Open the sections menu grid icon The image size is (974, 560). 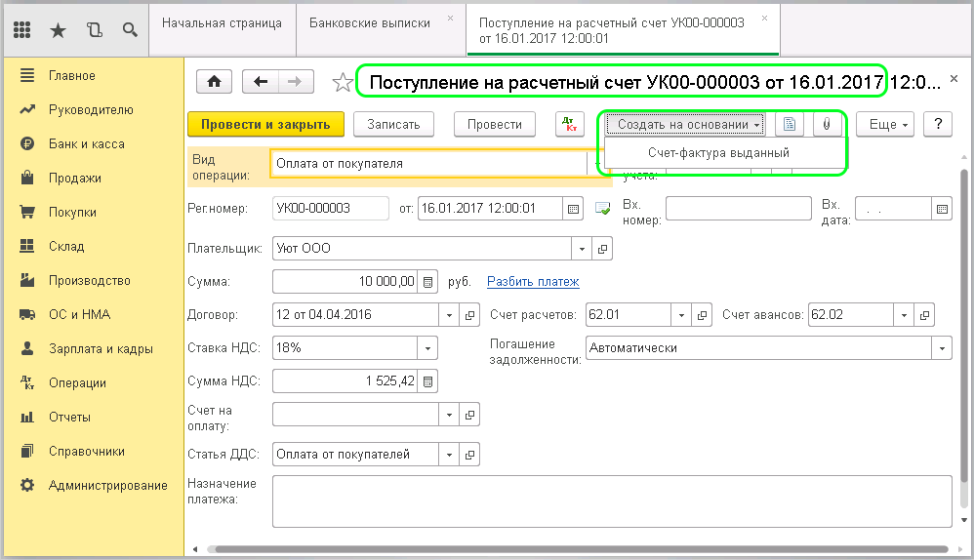coord(22,29)
